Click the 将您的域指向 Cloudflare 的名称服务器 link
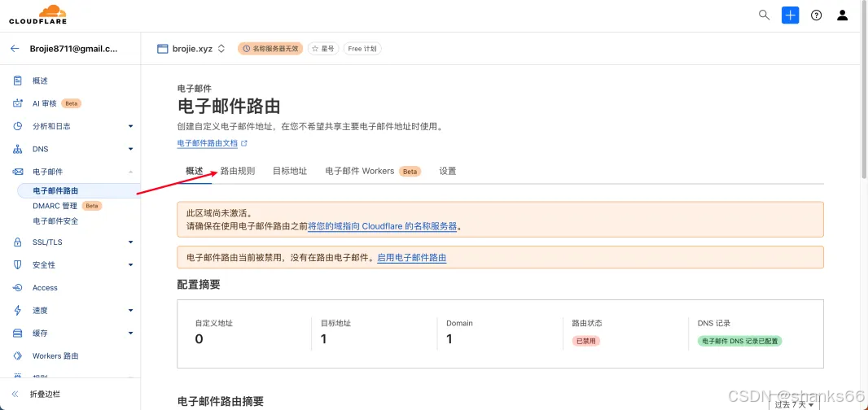 click(x=383, y=226)
